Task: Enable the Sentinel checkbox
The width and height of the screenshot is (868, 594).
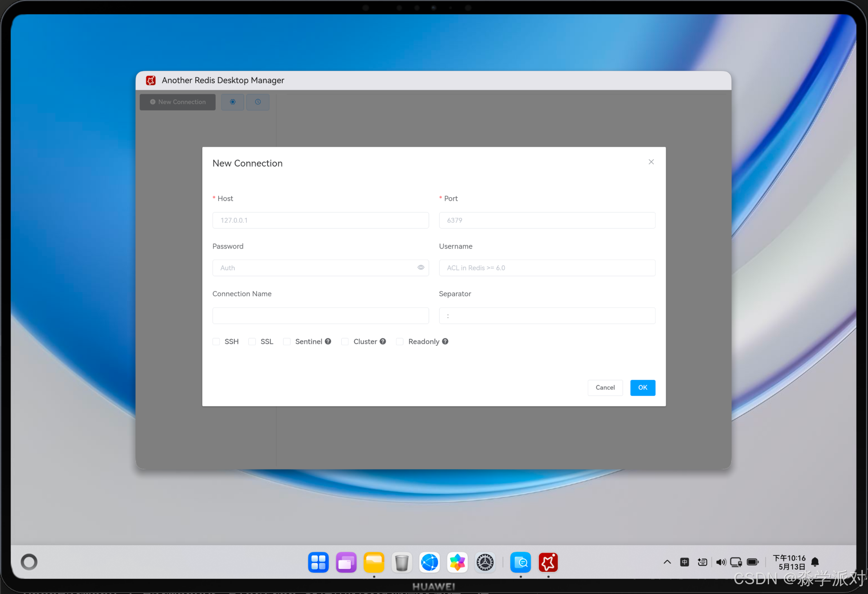Action: point(287,341)
